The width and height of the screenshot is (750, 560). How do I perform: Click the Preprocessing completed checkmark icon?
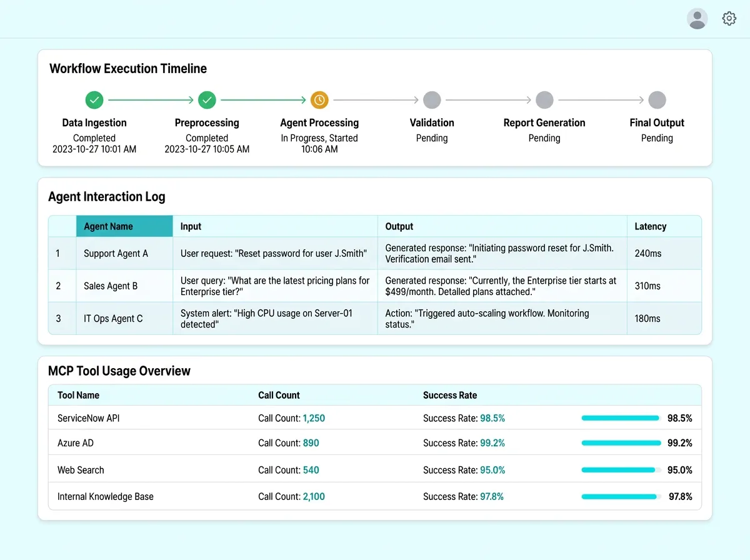pos(206,100)
